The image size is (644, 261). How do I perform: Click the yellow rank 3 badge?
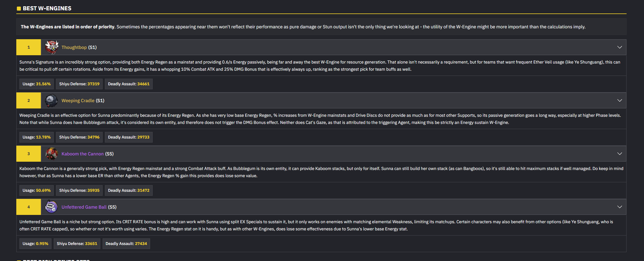pos(29,154)
